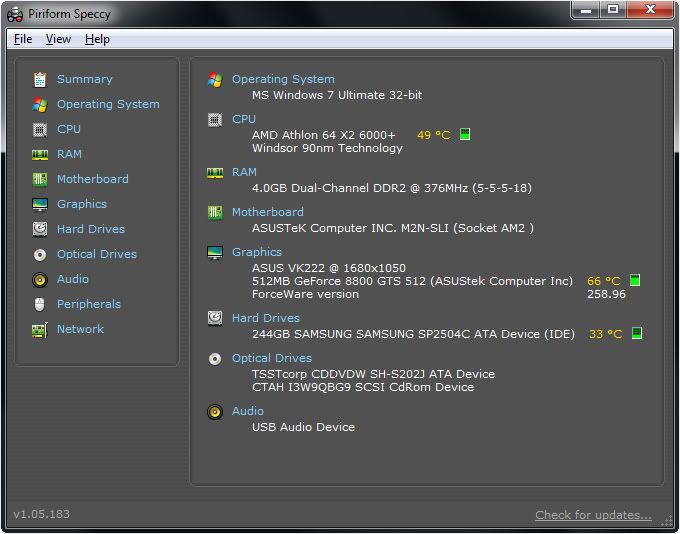Click the v1.05.183 version label
Screen dimensions: 680x534
pos(41,514)
